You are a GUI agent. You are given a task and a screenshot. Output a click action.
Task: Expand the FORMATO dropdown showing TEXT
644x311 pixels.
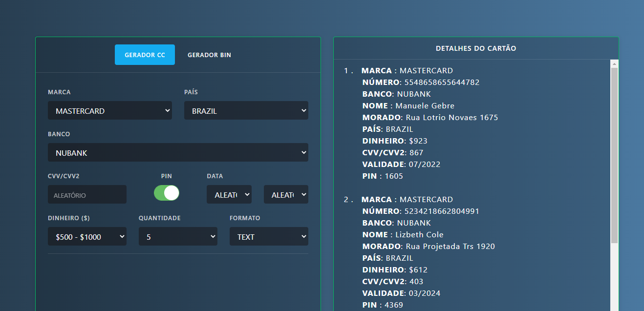(269, 236)
